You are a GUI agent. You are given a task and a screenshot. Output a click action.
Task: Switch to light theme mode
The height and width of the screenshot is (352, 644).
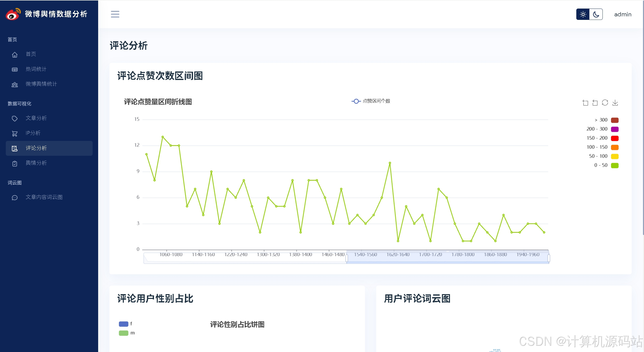click(x=583, y=14)
